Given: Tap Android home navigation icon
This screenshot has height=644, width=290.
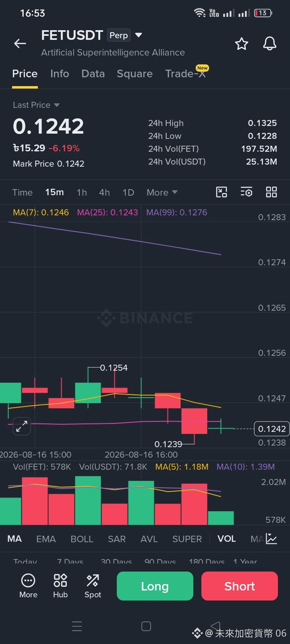Looking at the screenshot, I should (146, 626).
